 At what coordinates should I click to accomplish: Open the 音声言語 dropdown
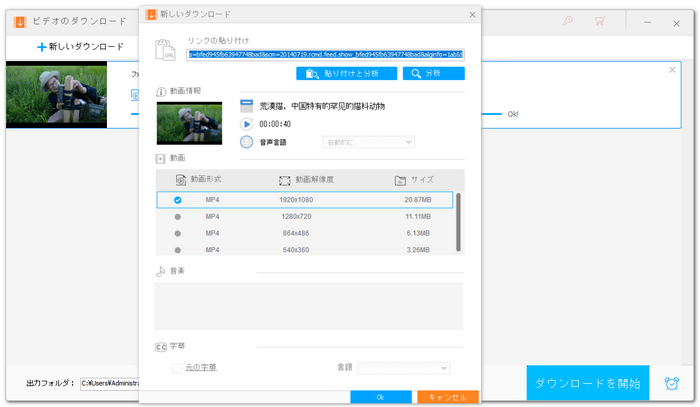pos(368,142)
